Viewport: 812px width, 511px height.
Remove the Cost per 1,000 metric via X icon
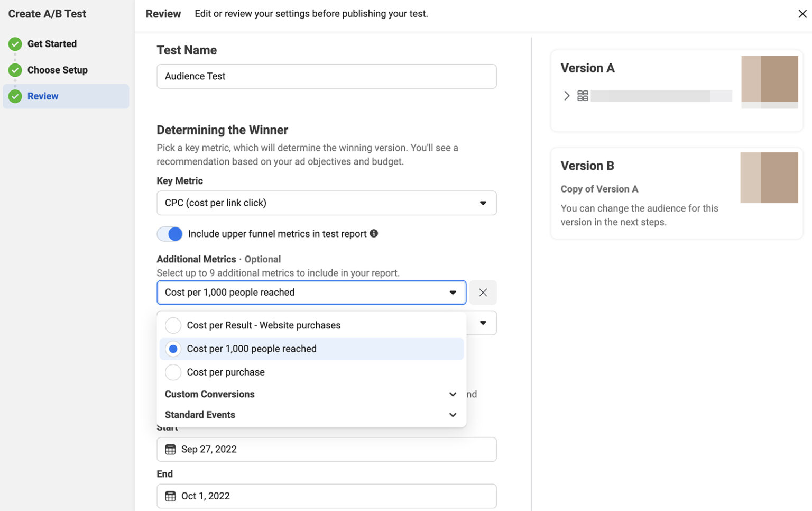482,292
